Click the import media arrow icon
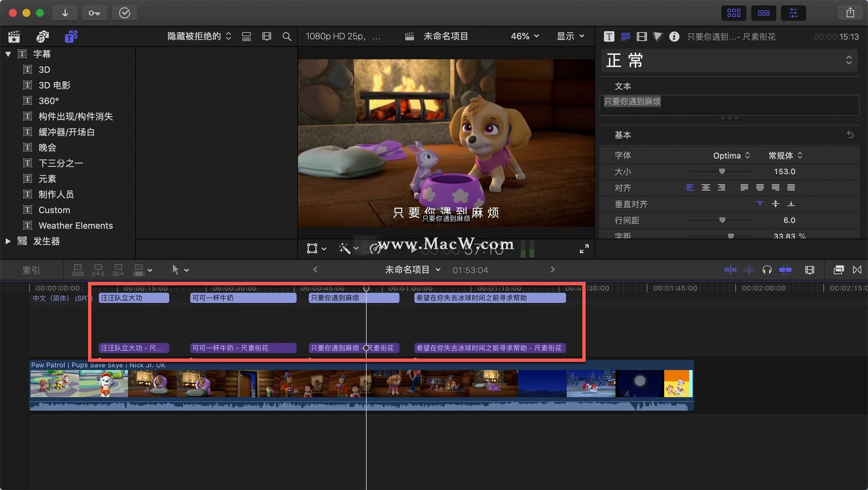The height and width of the screenshot is (490, 868). tap(65, 13)
